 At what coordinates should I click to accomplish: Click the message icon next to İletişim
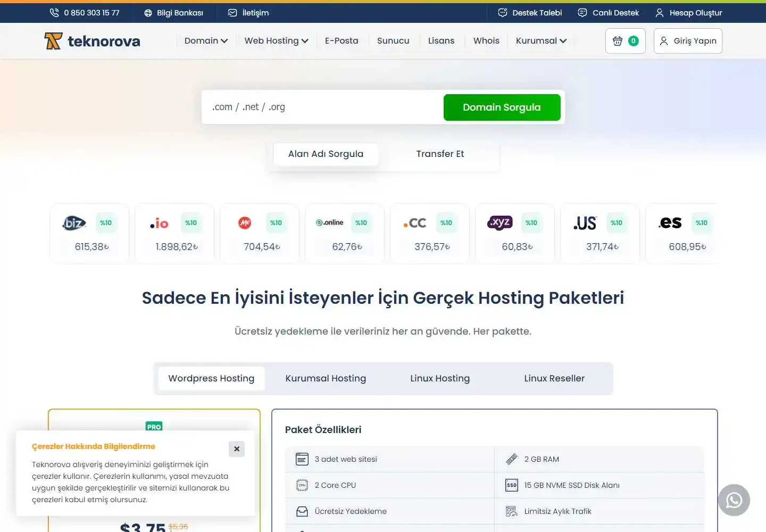(x=232, y=13)
